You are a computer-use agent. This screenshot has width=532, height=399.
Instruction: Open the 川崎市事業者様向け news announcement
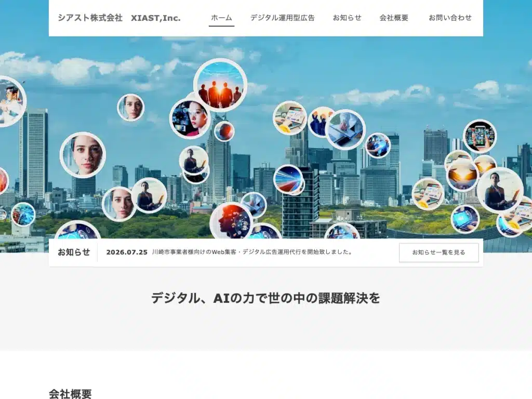[x=252, y=252]
